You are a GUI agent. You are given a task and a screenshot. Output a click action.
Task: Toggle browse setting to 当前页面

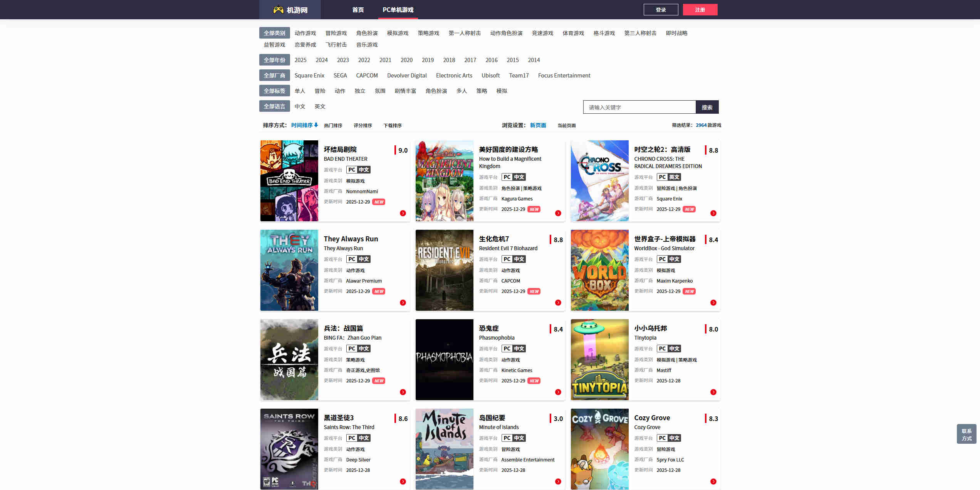coord(566,126)
